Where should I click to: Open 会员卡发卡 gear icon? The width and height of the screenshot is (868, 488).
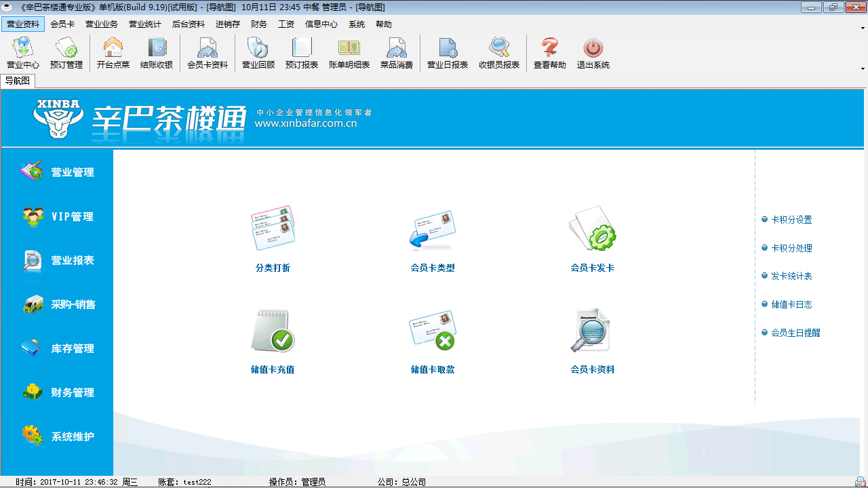[592, 229]
